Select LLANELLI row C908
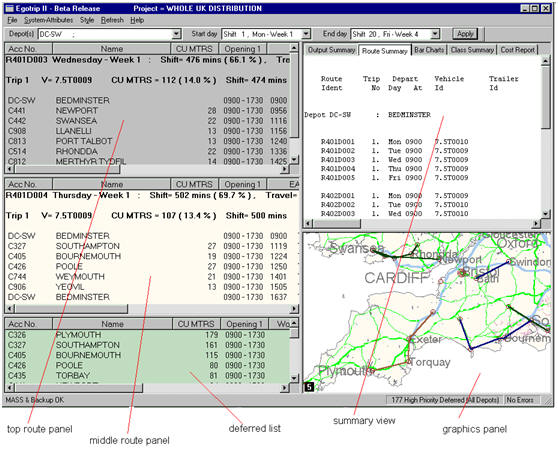This screenshot has height=450, width=558. [147, 131]
